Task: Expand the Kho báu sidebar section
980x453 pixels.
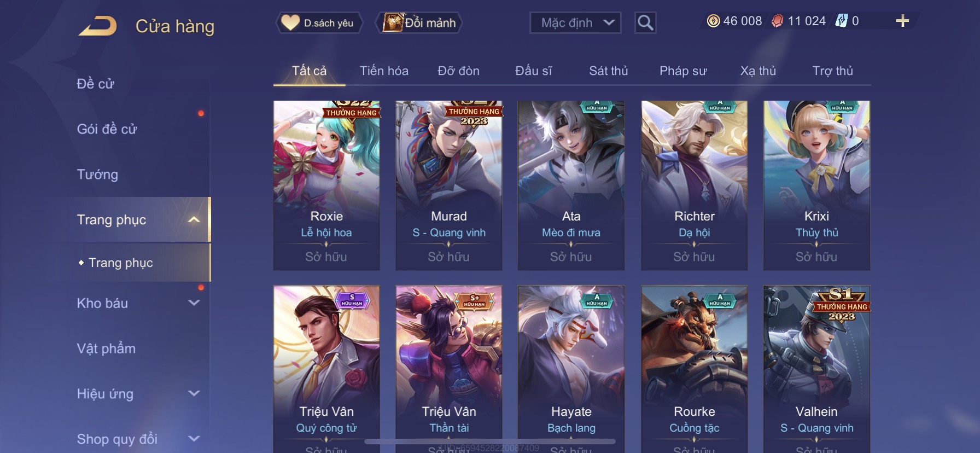Action: [194, 303]
